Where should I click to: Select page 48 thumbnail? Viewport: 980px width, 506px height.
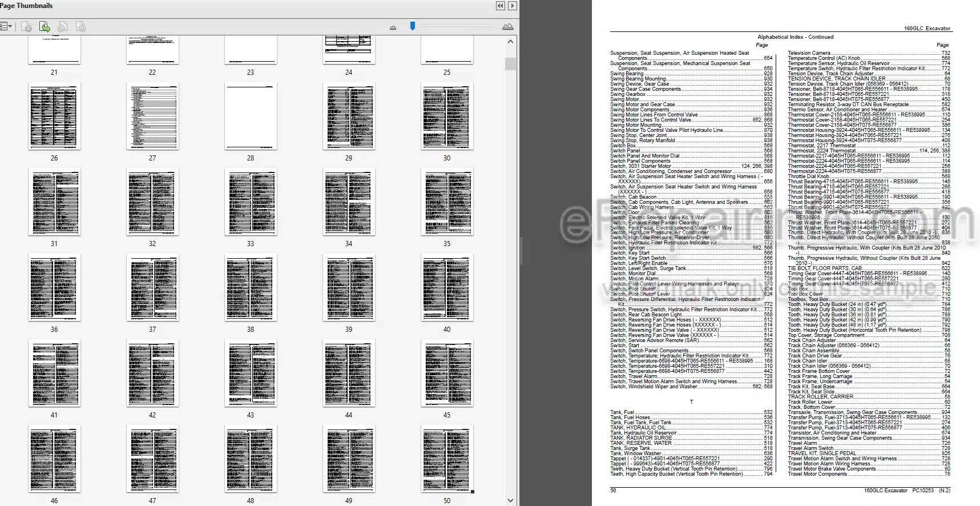(251, 459)
